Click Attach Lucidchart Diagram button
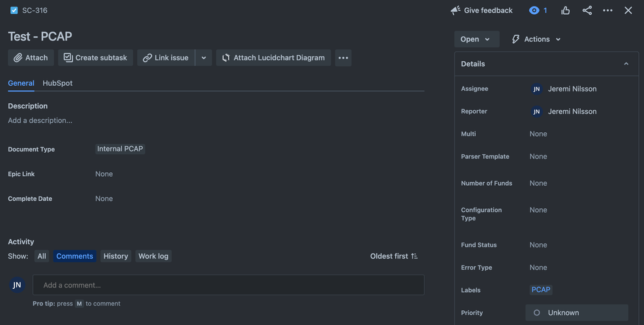The height and width of the screenshot is (325, 644). click(x=273, y=58)
